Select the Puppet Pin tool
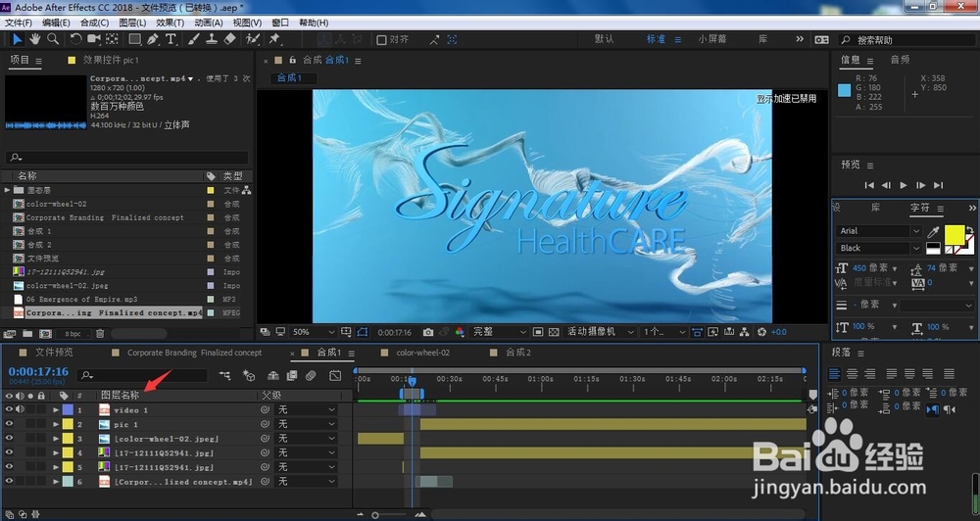This screenshot has height=521, width=980. click(x=274, y=39)
